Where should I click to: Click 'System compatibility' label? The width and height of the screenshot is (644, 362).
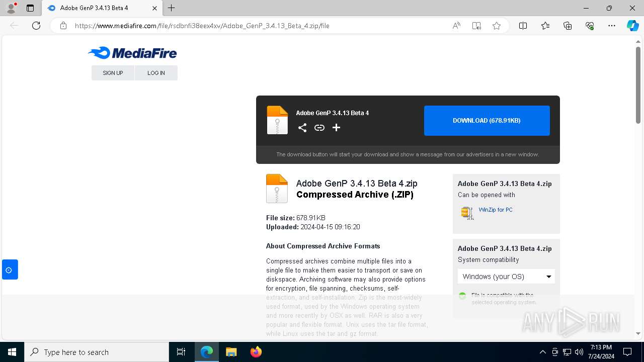[x=488, y=260]
